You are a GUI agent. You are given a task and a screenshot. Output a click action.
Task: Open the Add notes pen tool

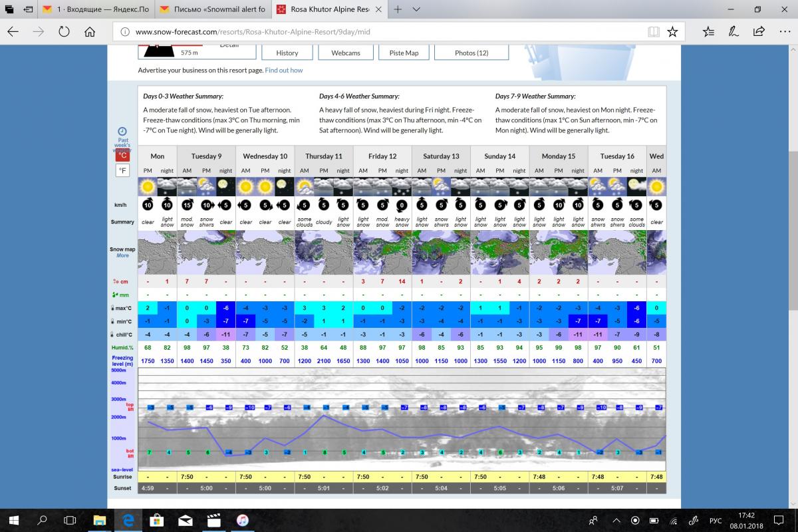[x=733, y=31]
